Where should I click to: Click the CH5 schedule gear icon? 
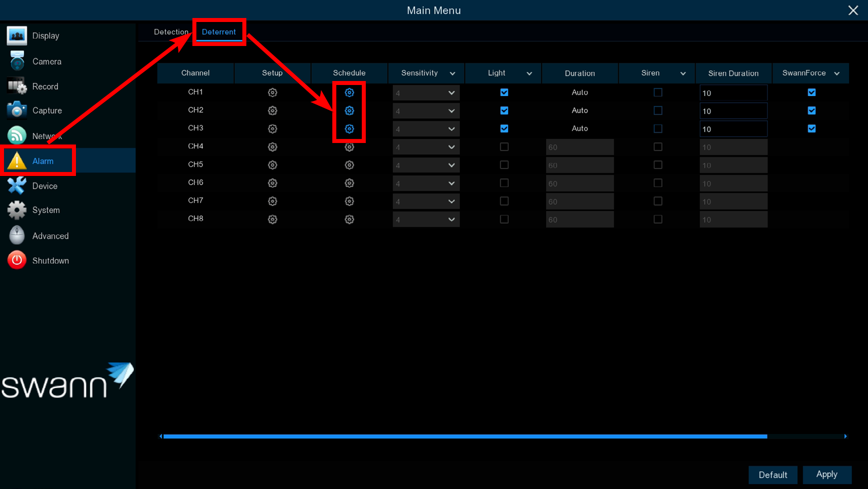coord(349,165)
